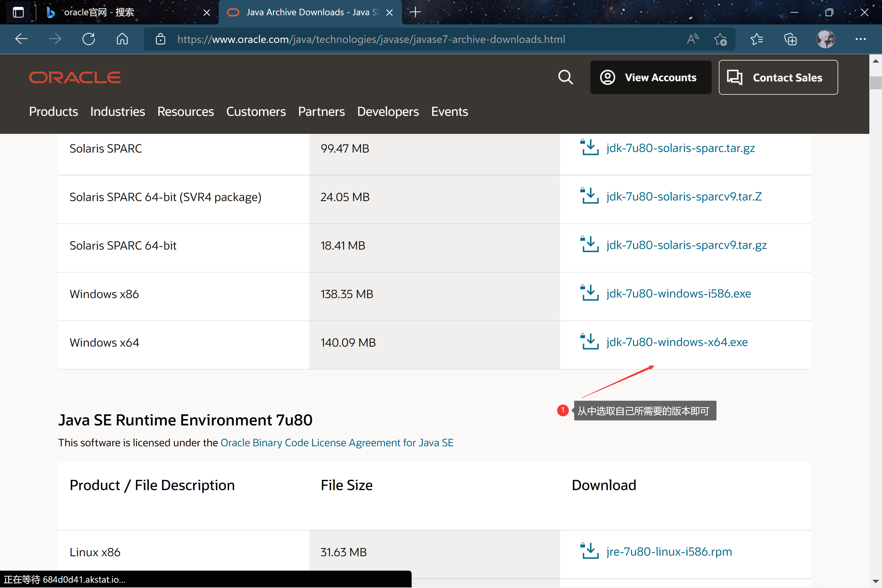Viewport: 882px width, 588px height.
Task: Open Oracle Binary Code License Agreement link
Action: (337, 442)
